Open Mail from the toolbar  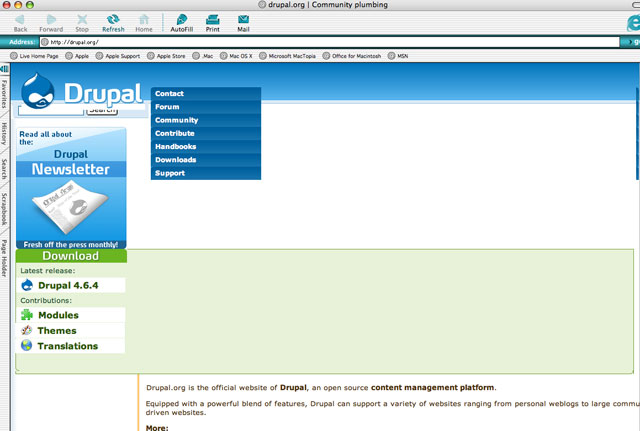point(244,23)
